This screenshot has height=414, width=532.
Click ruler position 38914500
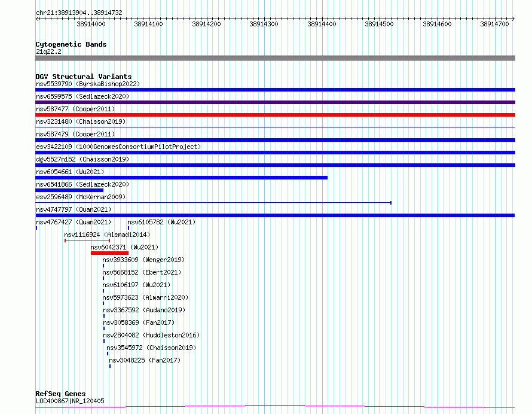[x=379, y=24]
